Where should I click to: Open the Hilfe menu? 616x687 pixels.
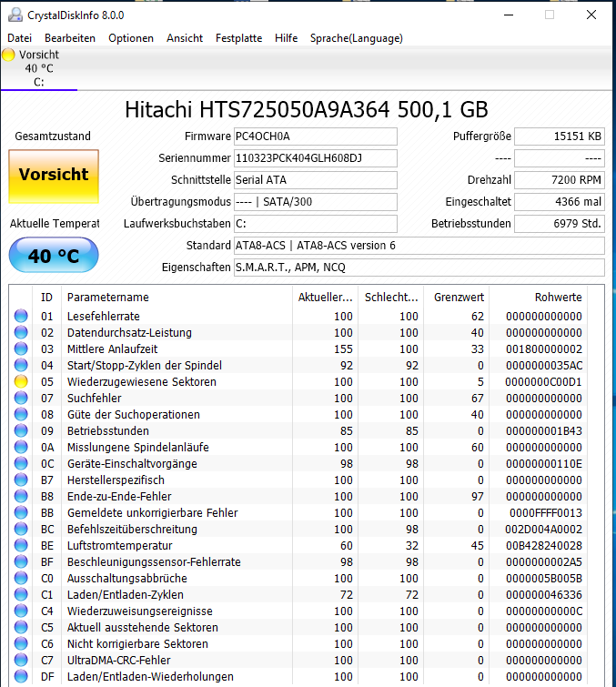(286, 38)
